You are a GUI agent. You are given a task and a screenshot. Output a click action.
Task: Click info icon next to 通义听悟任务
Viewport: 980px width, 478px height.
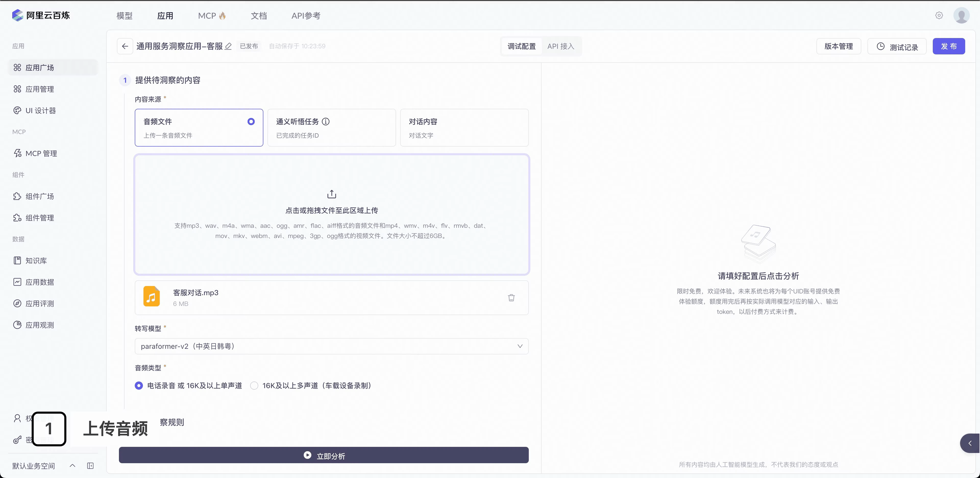[326, 121]
